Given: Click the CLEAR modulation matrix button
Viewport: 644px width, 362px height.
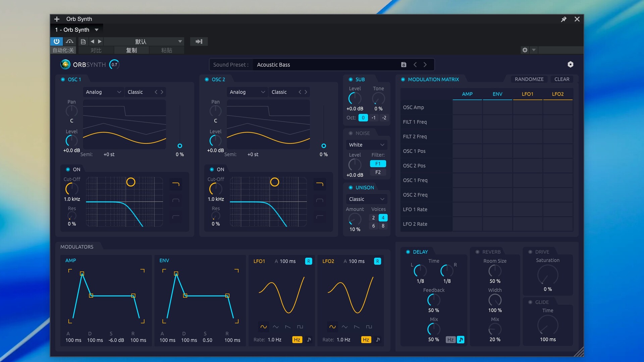Looking at the screenshot, I should tap(561, 79).
